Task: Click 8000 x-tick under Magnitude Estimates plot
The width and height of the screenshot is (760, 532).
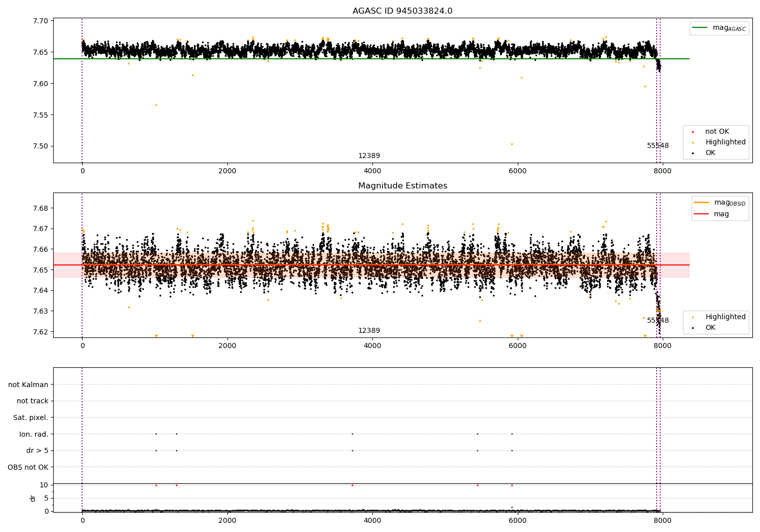Action: coord(662,346)
